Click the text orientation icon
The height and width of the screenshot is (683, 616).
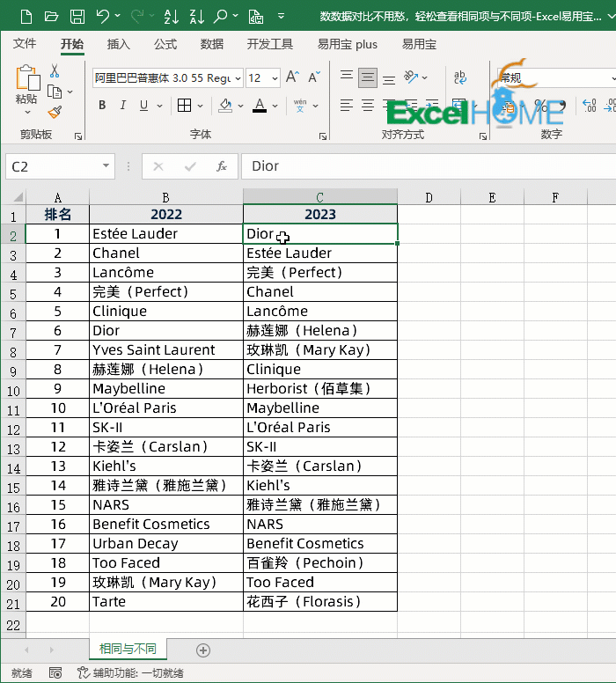411,77
